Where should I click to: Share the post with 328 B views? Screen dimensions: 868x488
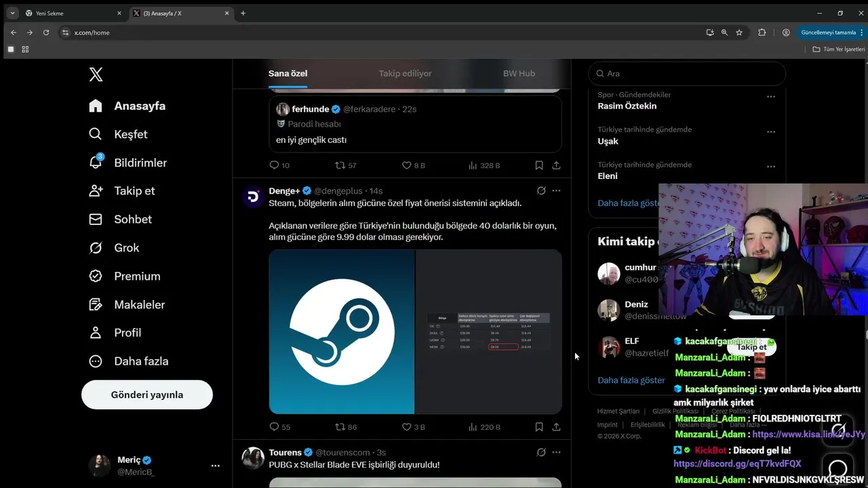[556, 165]
